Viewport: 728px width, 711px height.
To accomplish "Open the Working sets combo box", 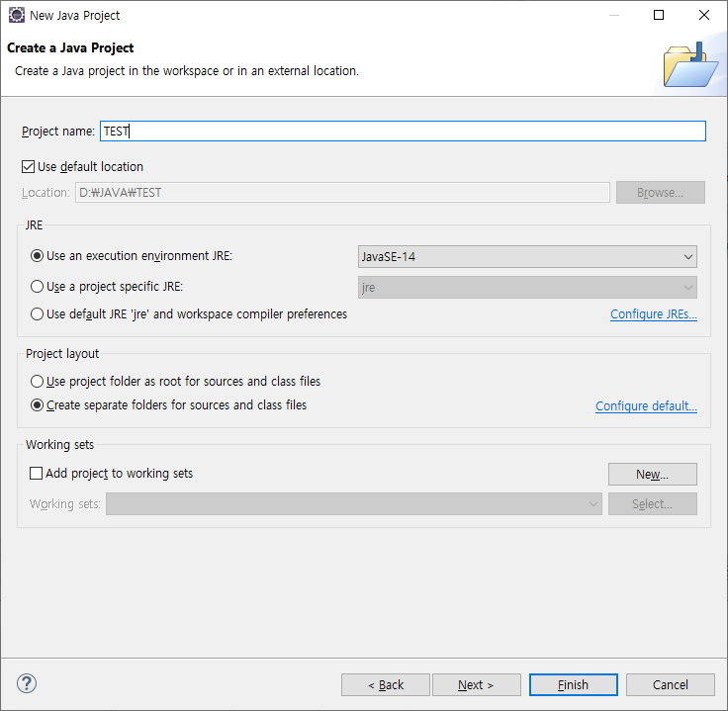I will tap(354, 504).
